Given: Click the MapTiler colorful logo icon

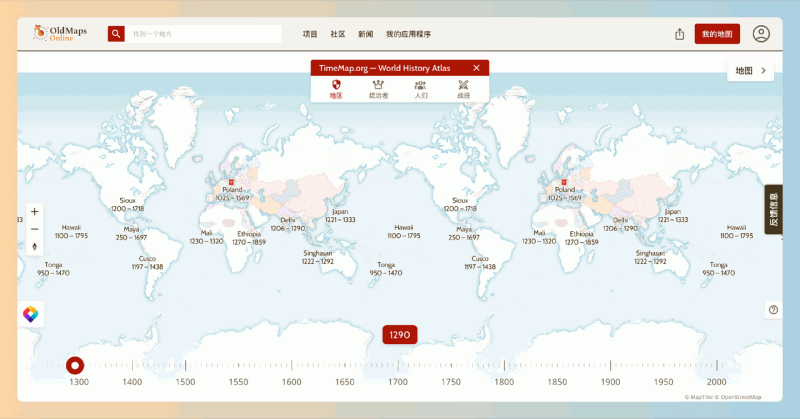Looking at the screenshot, I should pyautogui.click(x=31, y=314).
